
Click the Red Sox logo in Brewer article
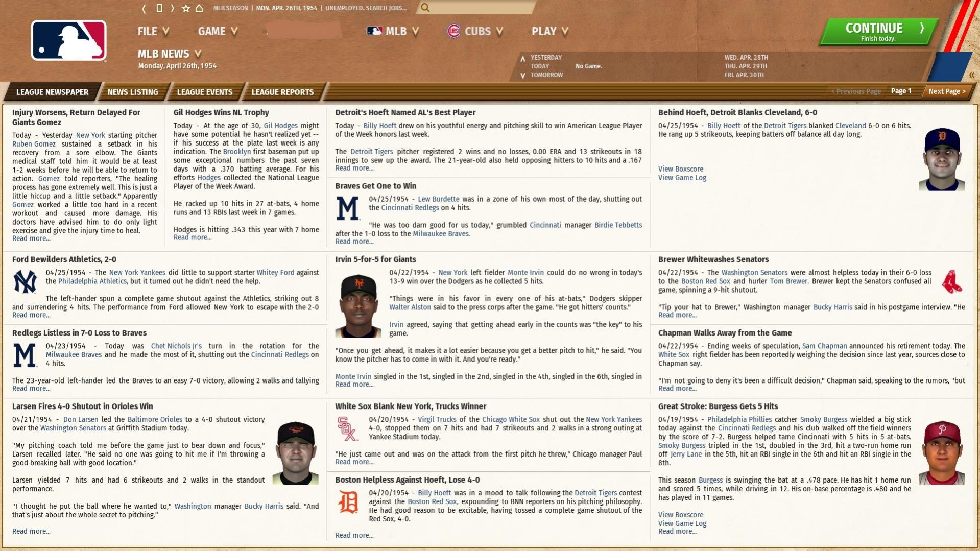pos(952,281)
